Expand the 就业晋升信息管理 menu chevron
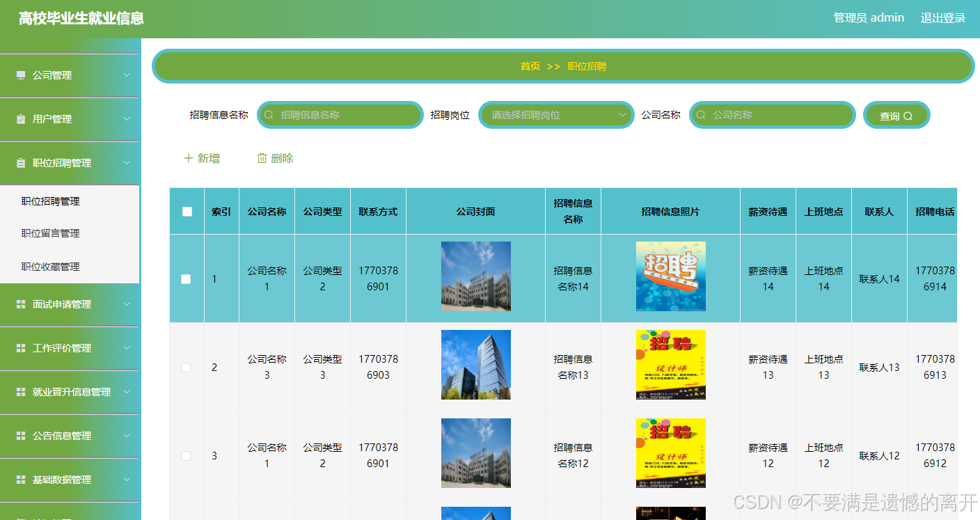The image size is (980, 520). pos(127,392)
